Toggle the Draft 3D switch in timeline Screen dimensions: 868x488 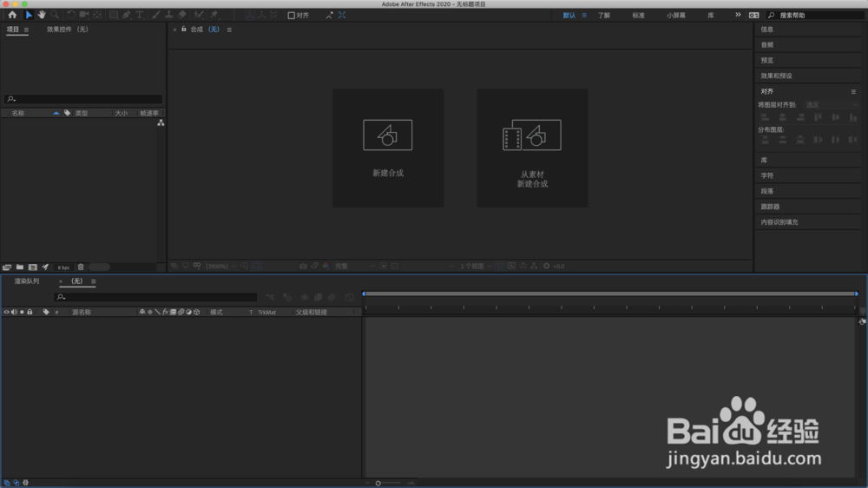pos(287,298)
